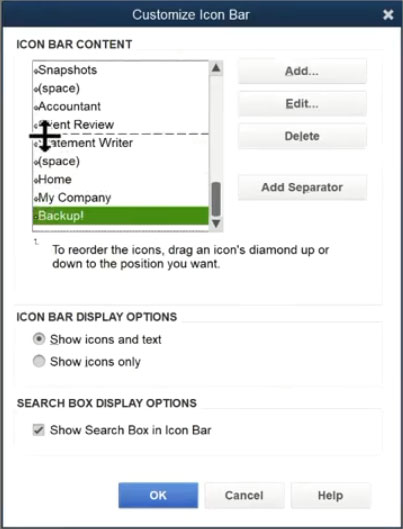The image size is (403, 529).
Task: Open the Edit... dialog button
Action: 302,104
